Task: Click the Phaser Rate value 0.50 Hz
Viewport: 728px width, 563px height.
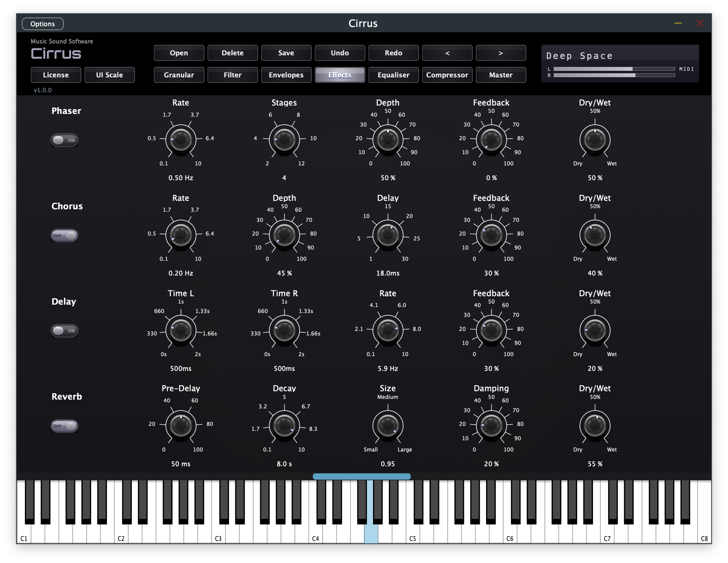Action: pos(181,178)
